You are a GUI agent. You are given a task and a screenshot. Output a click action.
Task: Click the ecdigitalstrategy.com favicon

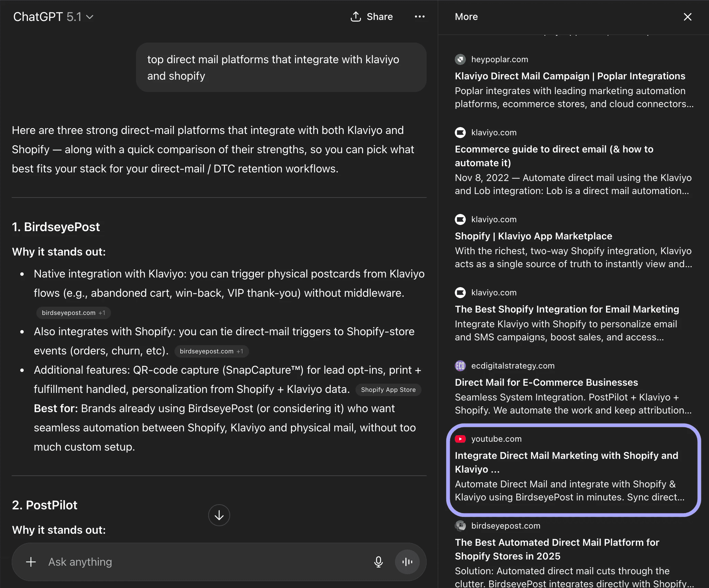460,366
